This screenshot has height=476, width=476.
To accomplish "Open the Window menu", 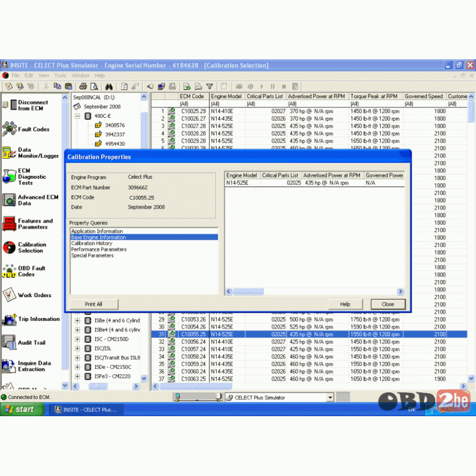I will pyautogui.click(x=81, y=75).
